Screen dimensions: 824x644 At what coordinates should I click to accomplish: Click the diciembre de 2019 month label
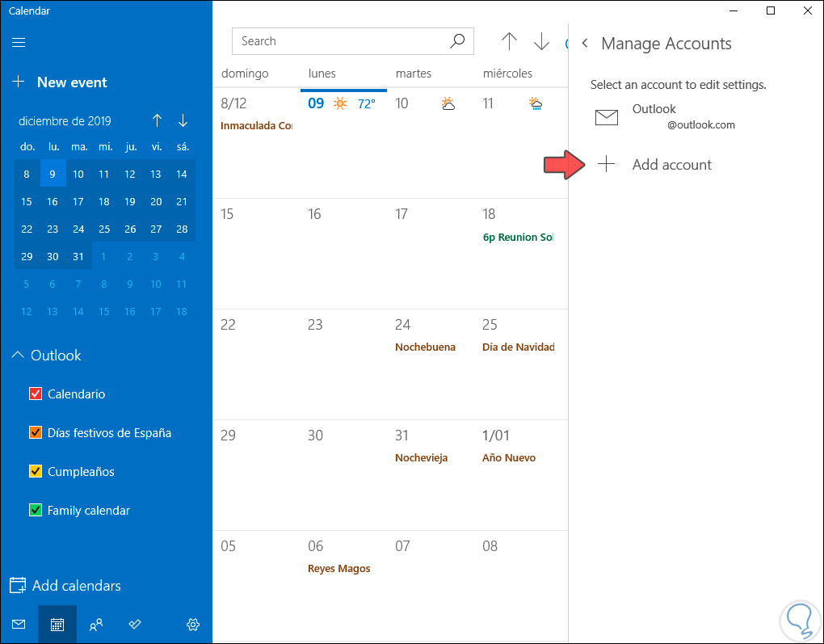65,121
